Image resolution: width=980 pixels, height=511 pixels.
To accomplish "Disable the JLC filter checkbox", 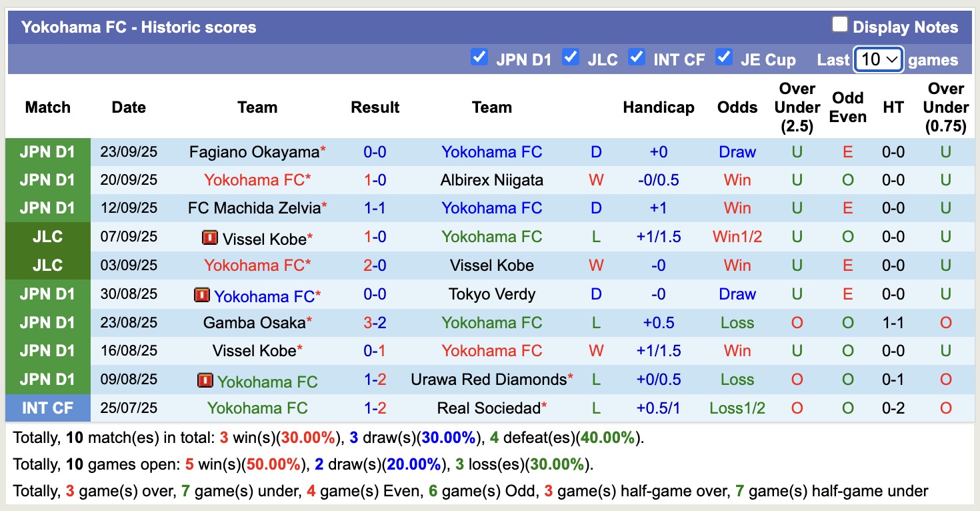I will point(571,58).
